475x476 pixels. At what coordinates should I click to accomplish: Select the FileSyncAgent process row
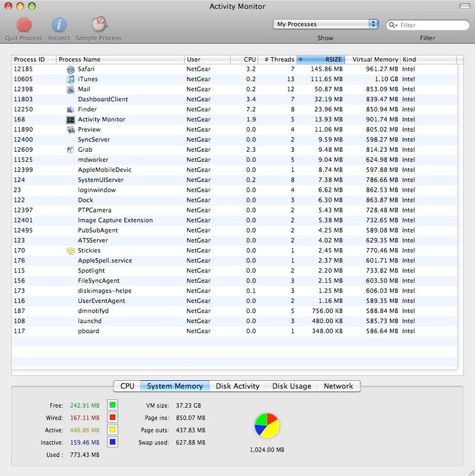pyautogui.click(x=235, y=281)
